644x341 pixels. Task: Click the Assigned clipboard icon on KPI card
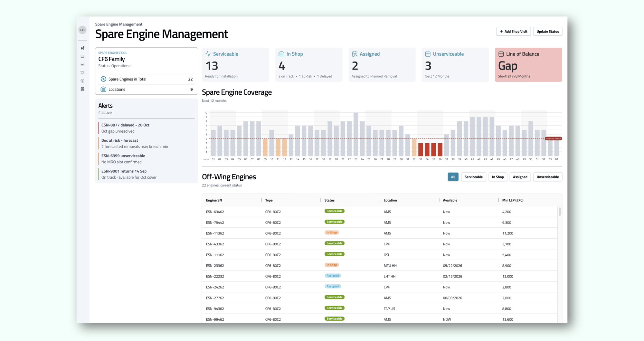pyautogui.click(x=355, y=54)
